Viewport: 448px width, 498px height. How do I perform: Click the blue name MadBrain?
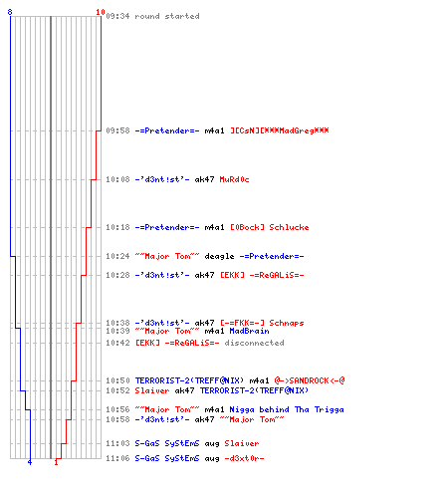tap(249, 331)
